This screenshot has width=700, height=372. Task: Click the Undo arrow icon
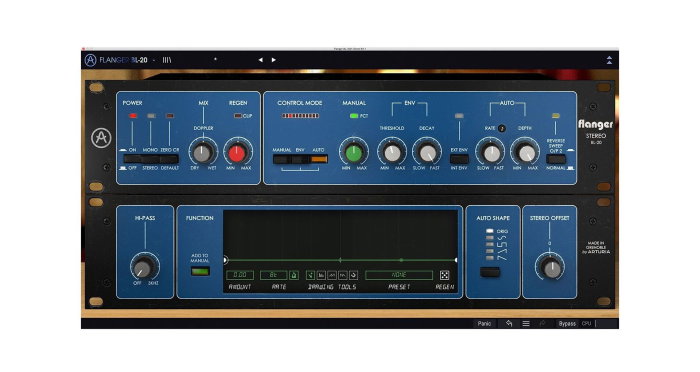(509, 323)
